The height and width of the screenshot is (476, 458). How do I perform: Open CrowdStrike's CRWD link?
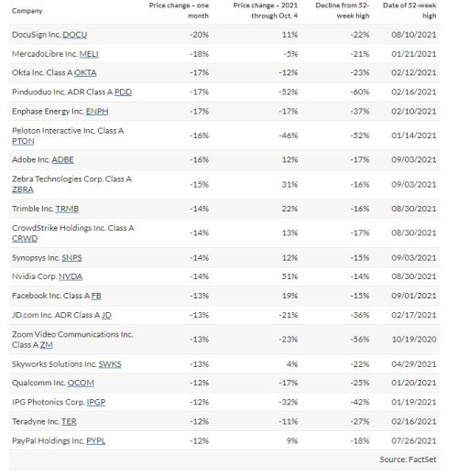coord(25,238)
